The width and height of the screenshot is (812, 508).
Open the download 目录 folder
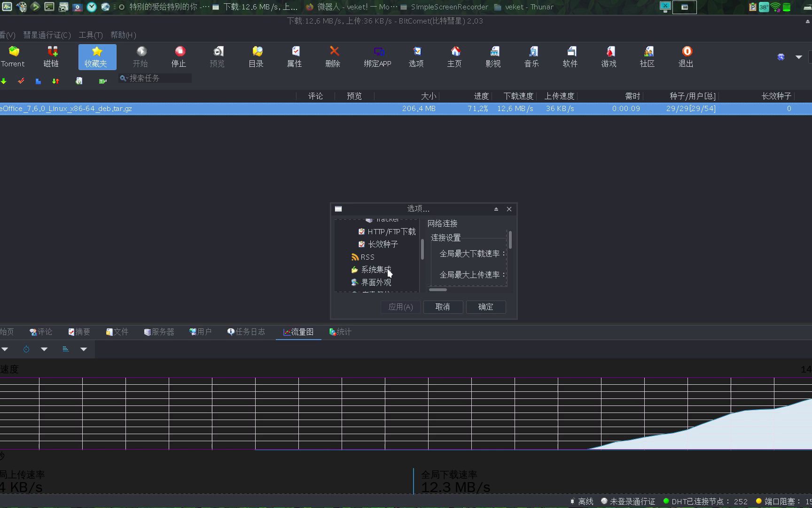256,57
